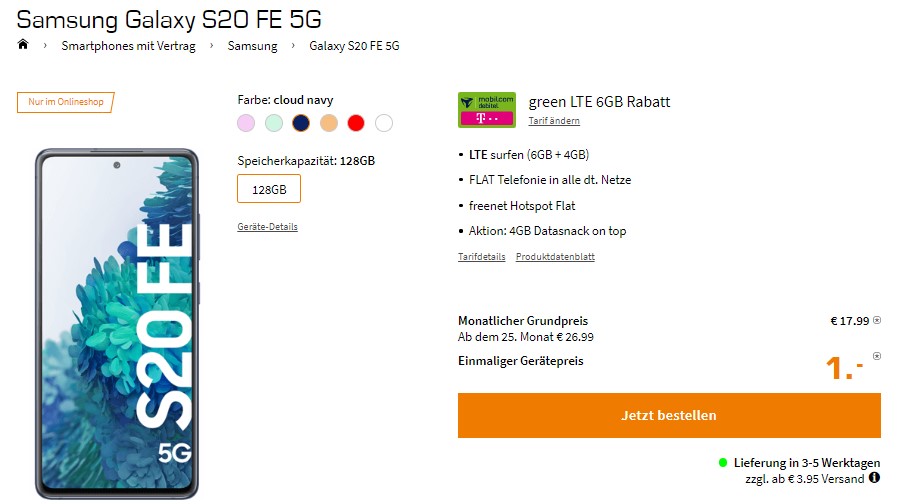
Task: Click the 'Nur im Onlineshop' badge
Action: 66,102
